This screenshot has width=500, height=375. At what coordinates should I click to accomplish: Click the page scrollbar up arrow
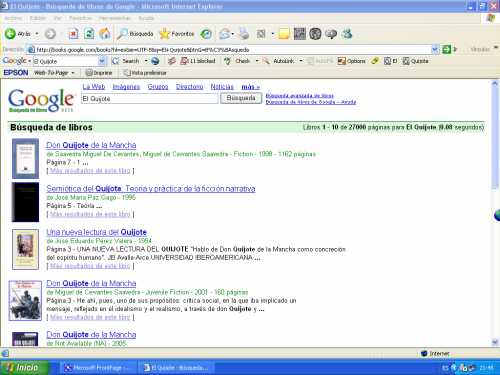pos(495,83)
